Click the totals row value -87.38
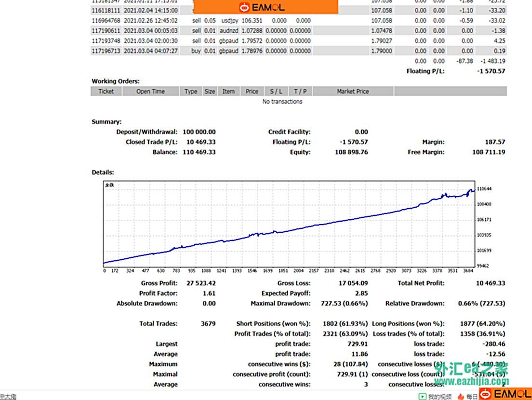 (x=465, y=61)
